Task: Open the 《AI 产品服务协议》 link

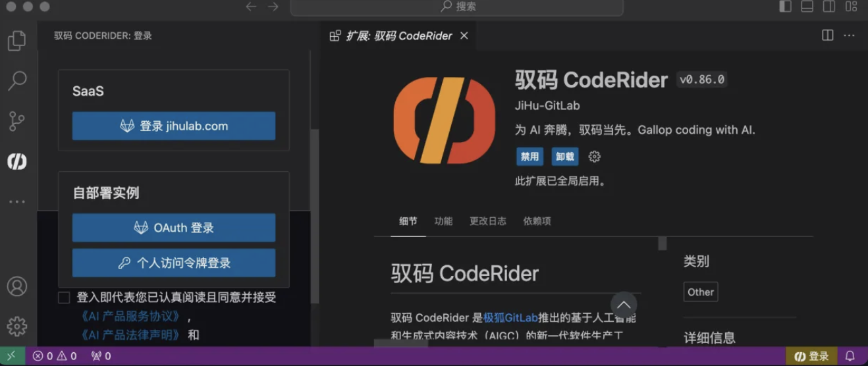Action: tap(130, 316)
